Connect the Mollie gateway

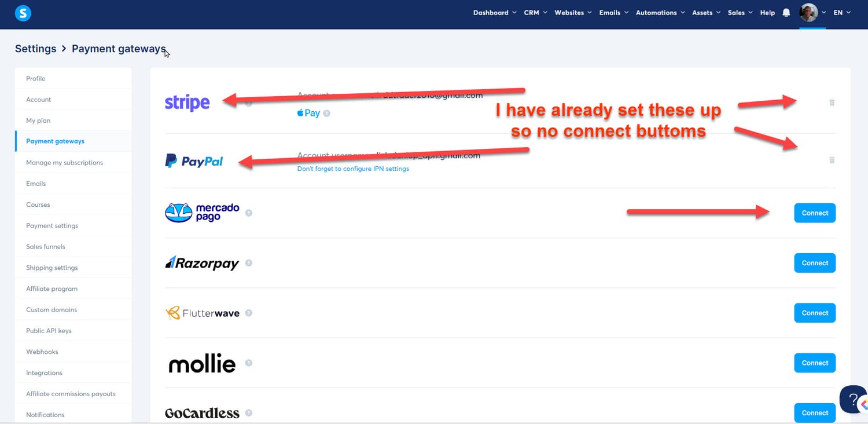click(x=815, y=363)
